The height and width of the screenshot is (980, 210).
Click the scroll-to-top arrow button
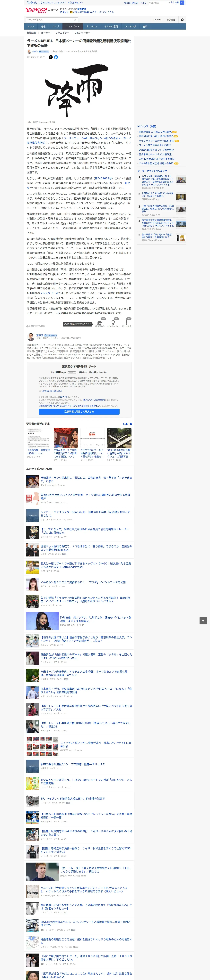tap(203, 621)
